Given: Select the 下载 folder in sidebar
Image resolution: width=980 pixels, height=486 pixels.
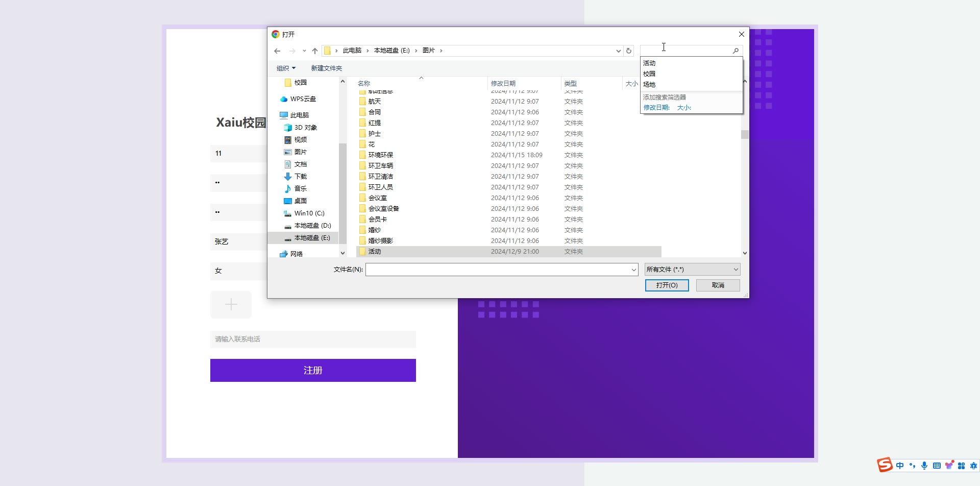Looking at the screenshot, I should (x=300, y=177).
